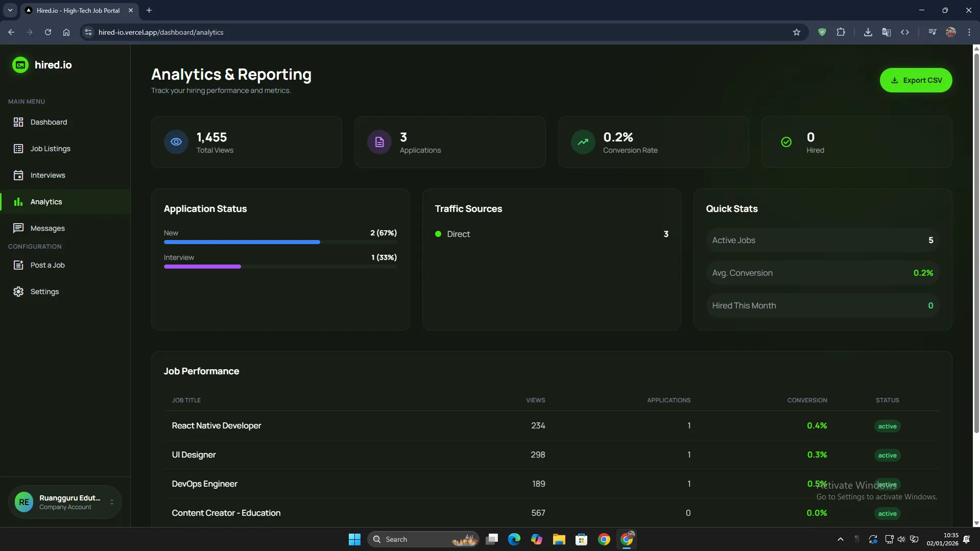The width and height of the screenshot is (980, 551).
Task: Open Dashboard from the sidebar
Action: [x=49, y=122]
